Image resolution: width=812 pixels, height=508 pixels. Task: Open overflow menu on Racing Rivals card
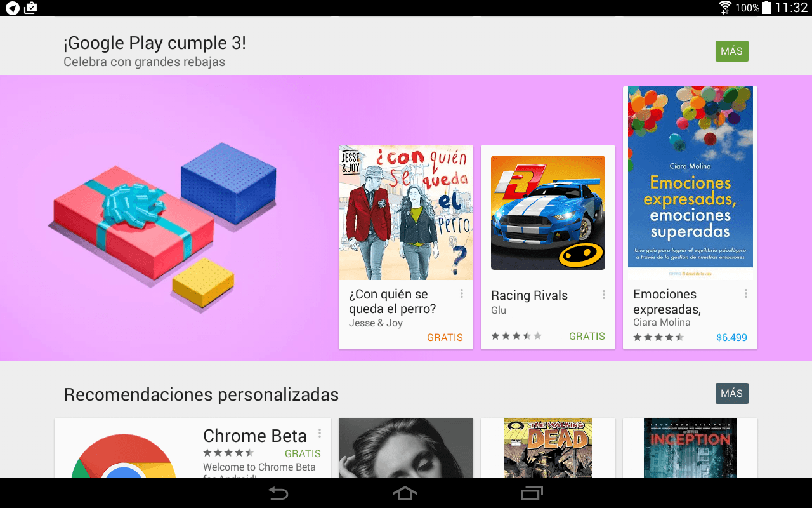pyautogui.click(x=604, y=295)
